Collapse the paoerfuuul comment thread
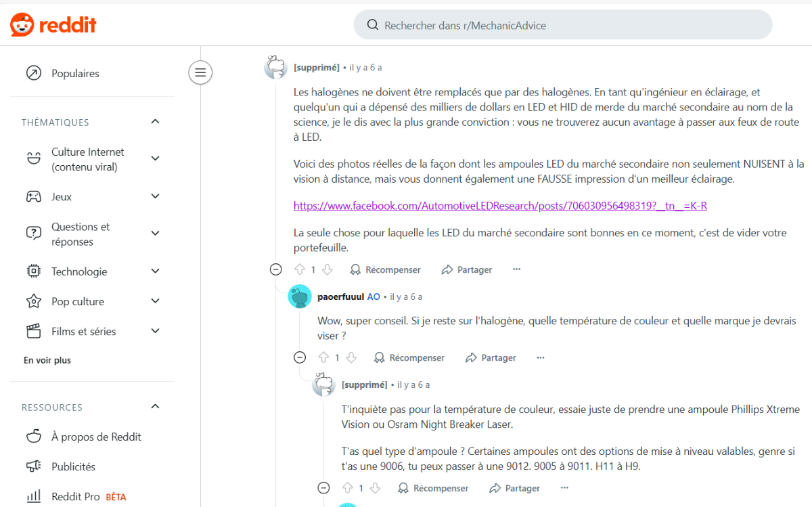812x507 pixels. tap(300, 357)
